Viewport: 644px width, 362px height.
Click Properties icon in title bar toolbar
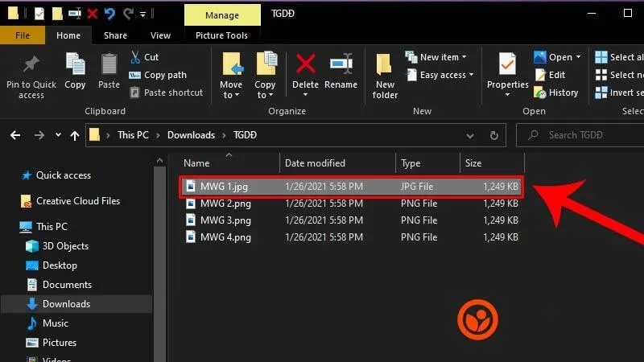(x=39, y=14)
